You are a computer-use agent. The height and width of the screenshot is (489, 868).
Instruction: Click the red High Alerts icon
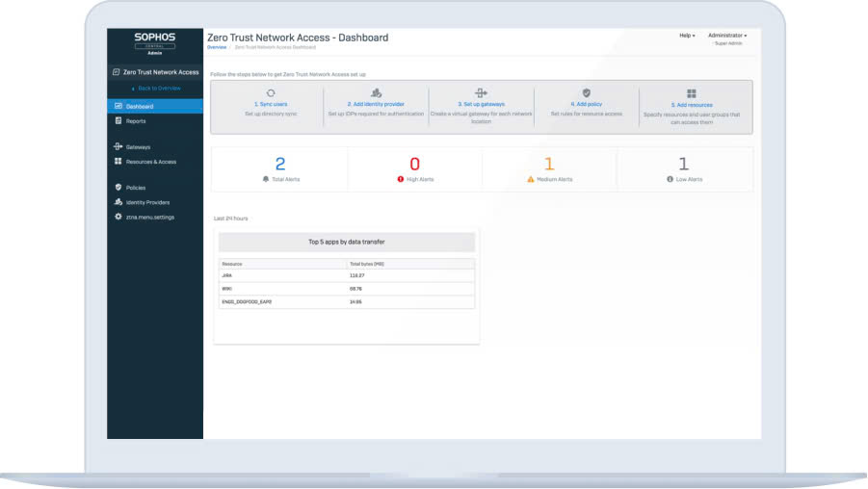coord(401,179)
